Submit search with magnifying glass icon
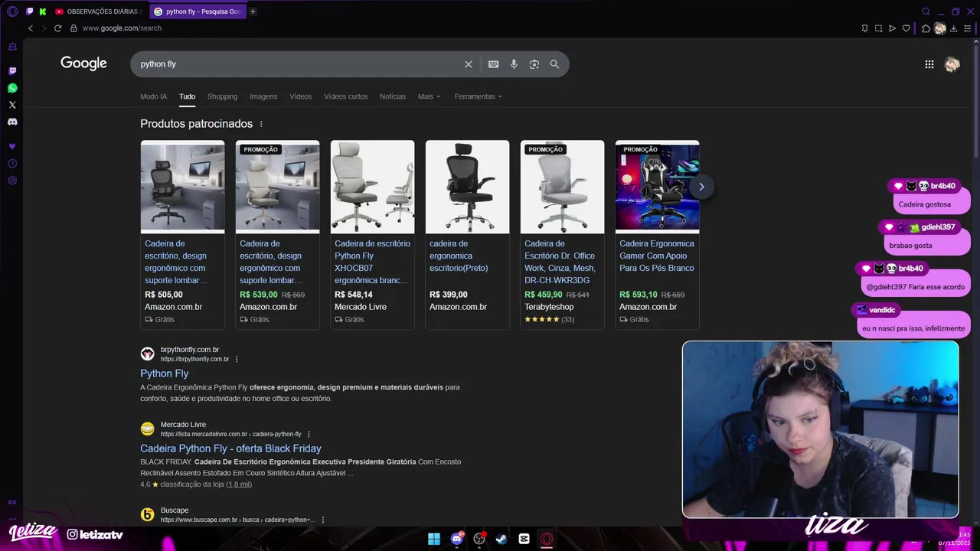Screen dimensions: 980x551 (x=554, y=64)
